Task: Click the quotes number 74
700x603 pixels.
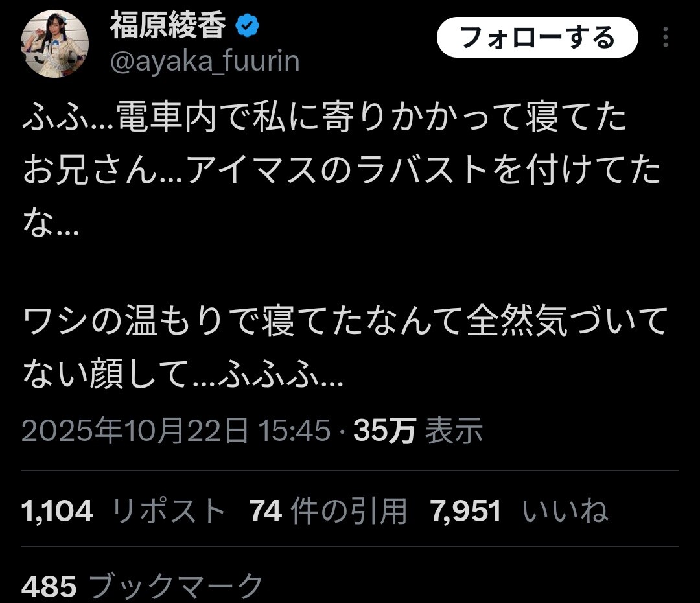Action: pyautogui.click(x=266, y=511)
